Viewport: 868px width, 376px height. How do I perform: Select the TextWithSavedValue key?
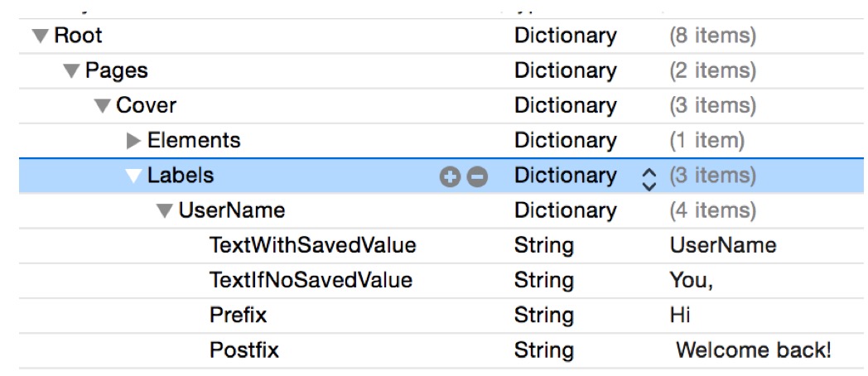point(312,246)
